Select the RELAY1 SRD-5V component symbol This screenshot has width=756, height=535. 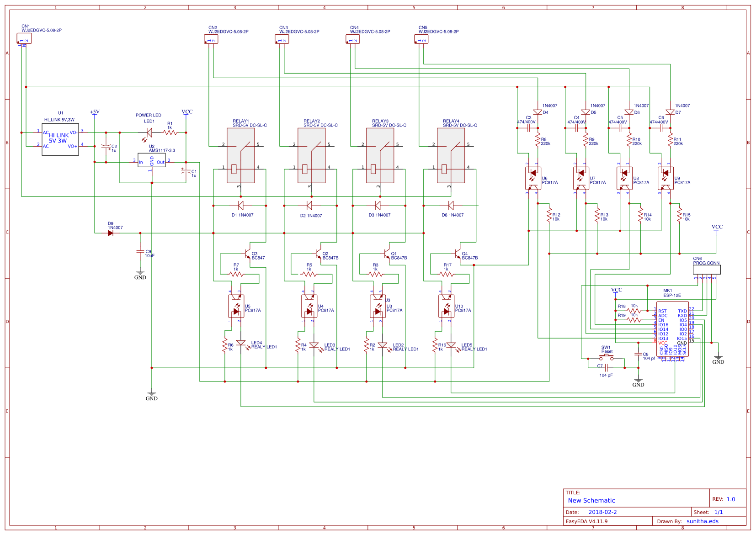coord(241,155)
